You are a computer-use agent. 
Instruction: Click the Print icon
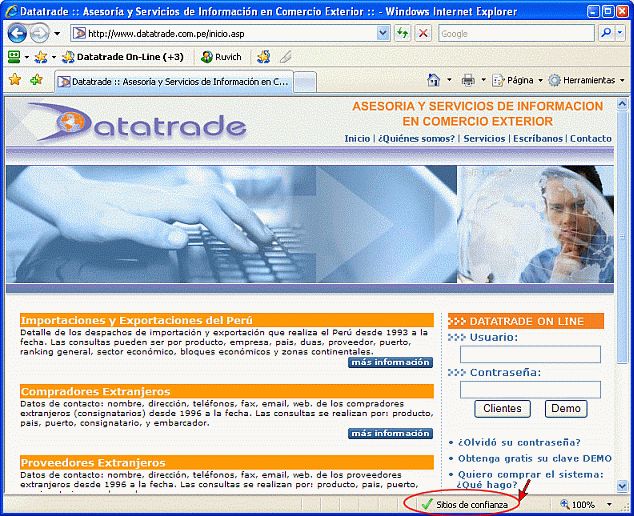[468, 80]
